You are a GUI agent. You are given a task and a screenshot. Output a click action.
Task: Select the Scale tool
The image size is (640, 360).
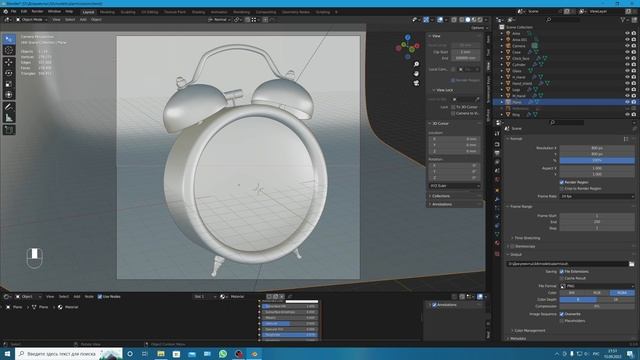click(x=9, y=84)
